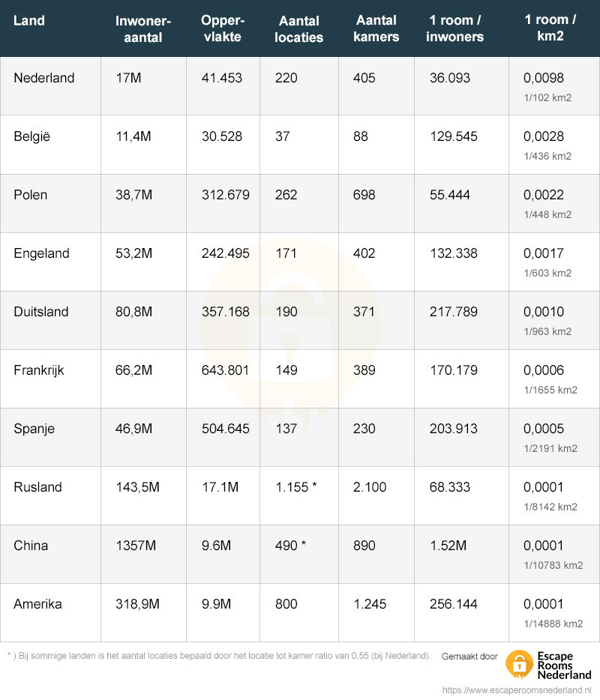
Task: Select the Aantal locaties column header
Action: [299, 29]
